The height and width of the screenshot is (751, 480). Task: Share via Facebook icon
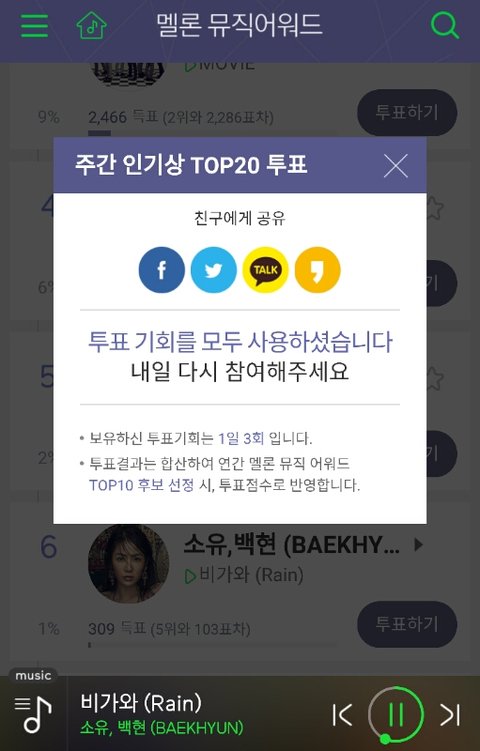point(161,270)
